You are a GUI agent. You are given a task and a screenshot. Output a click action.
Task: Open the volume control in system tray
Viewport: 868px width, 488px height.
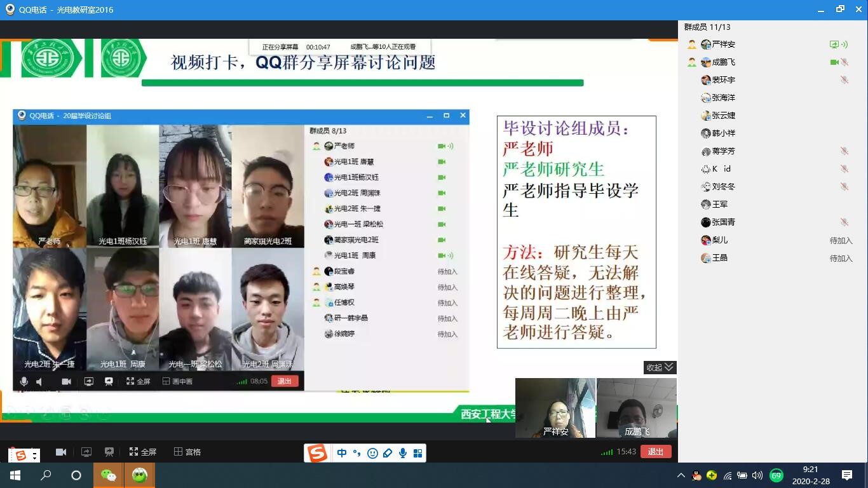(x=757, y=475)
